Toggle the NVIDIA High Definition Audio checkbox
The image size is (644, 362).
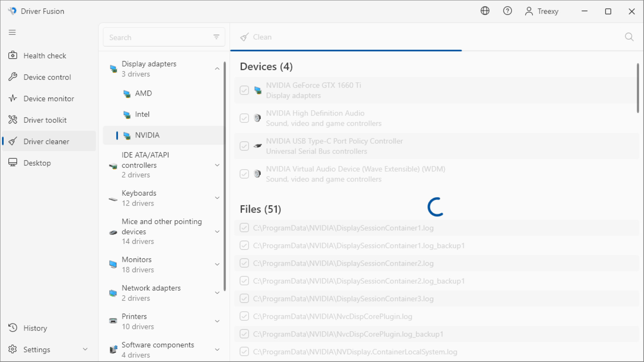[244, 118]
